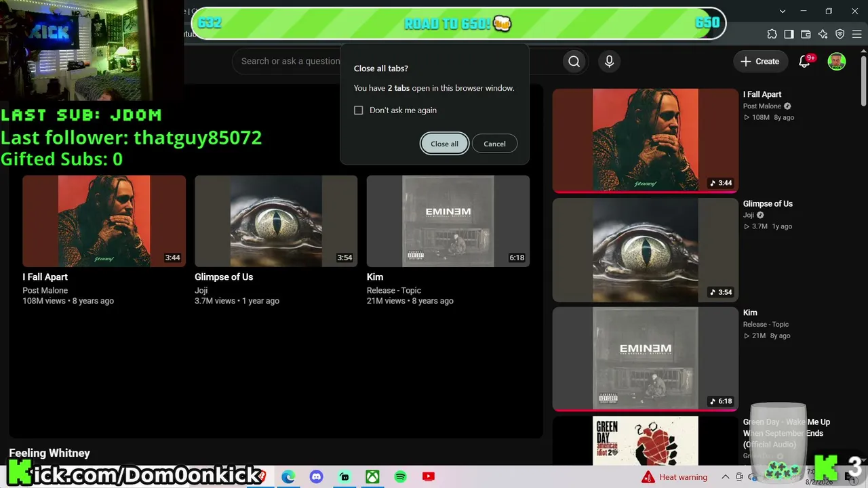The width and height of the screenshot is (868, 488).
Task: Click the '21M views • 8 years ago' text
Action: click(x=410, y=301)
